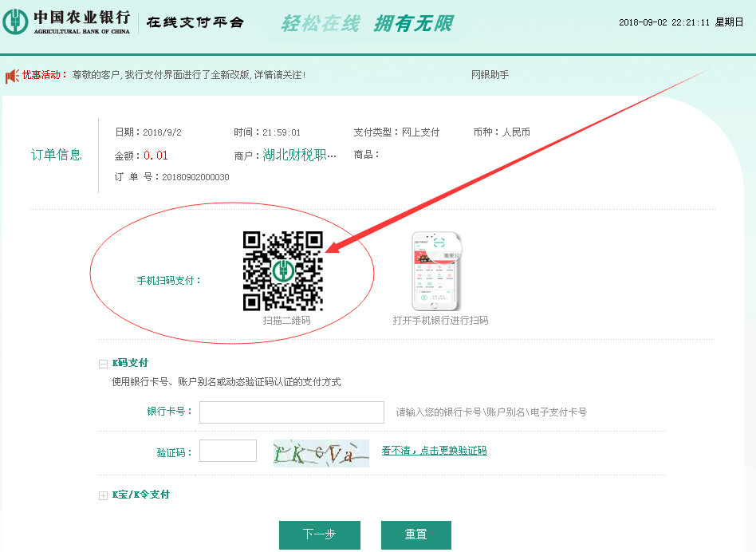Click the 下一步 button
The height and width of the screenshot is (552, 756).
320,534
